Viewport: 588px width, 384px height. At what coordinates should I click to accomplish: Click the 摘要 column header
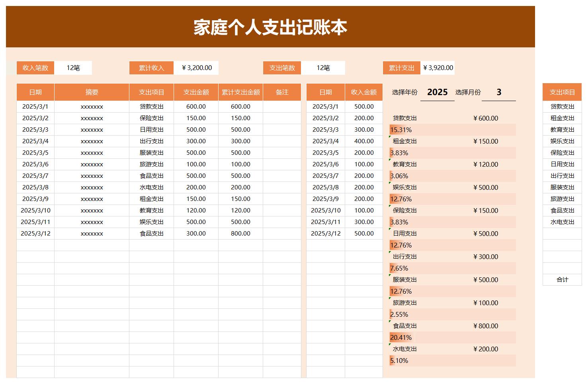point(92,92)
